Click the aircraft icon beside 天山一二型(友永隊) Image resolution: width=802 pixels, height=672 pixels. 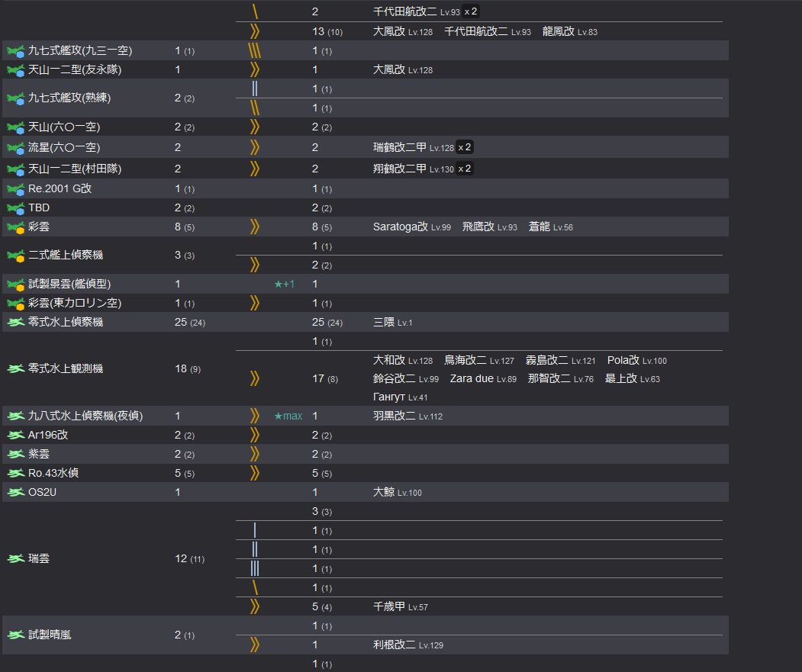[16, 70]
